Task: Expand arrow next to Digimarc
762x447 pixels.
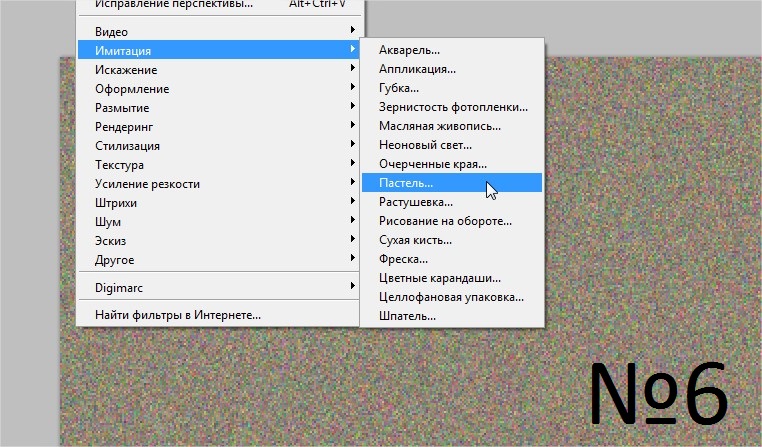Action: 352,286
